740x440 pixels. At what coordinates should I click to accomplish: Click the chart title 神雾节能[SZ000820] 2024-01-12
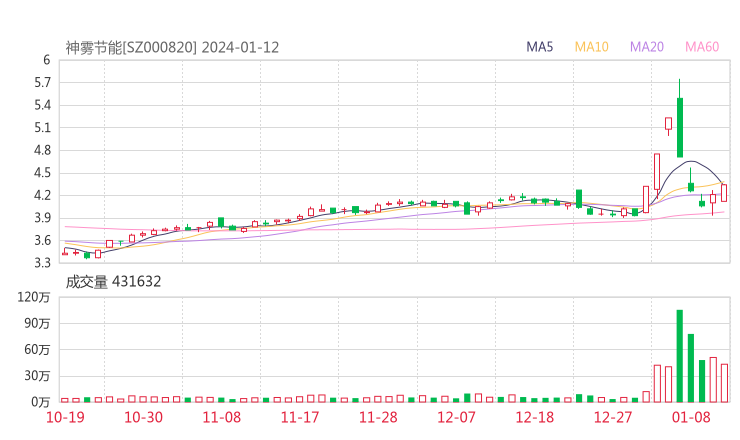[172, 48]
